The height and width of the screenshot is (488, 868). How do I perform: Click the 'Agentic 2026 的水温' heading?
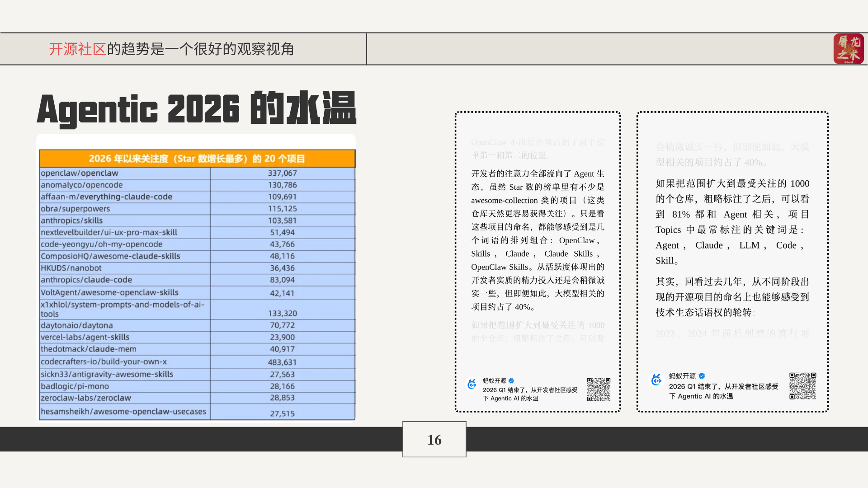click(x=196, y=109)
